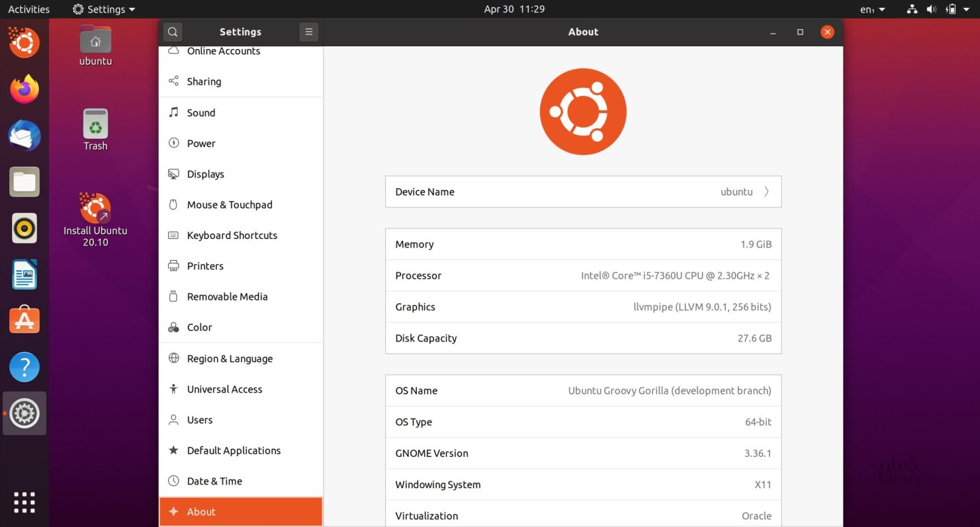
Task: Select the Users person icon
Action: tap(173, 420)
